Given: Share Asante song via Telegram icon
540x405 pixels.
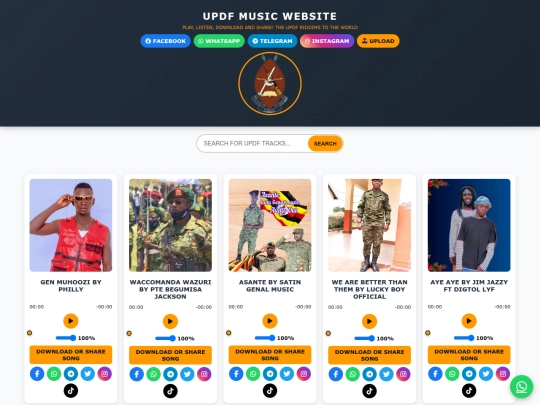Looking at the screenshot, I should pos(270,374).
